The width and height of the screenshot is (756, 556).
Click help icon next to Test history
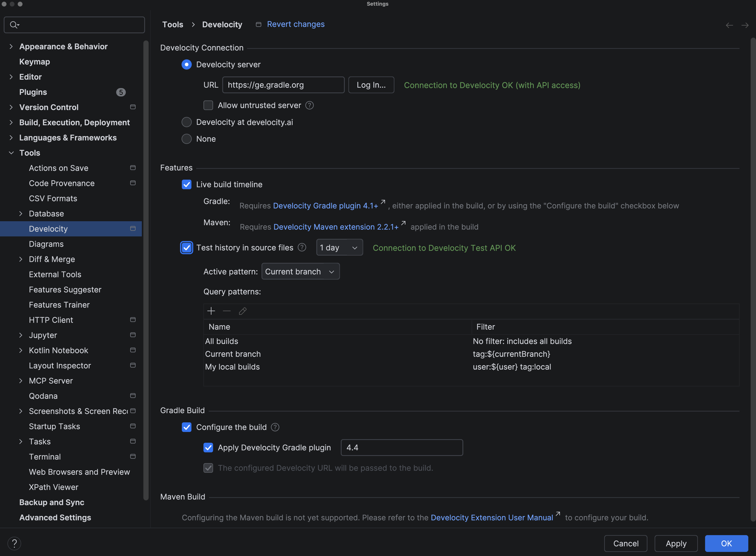[x=302, y=247]
